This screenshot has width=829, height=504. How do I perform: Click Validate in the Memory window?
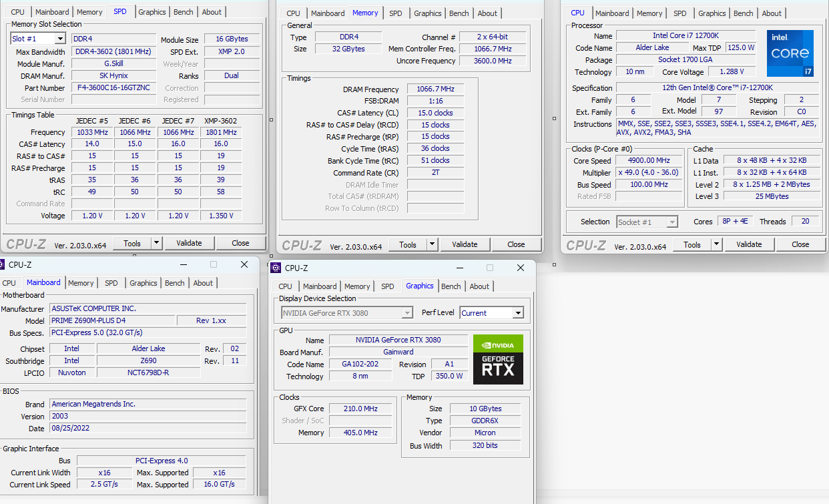click(x=465, y=244)
